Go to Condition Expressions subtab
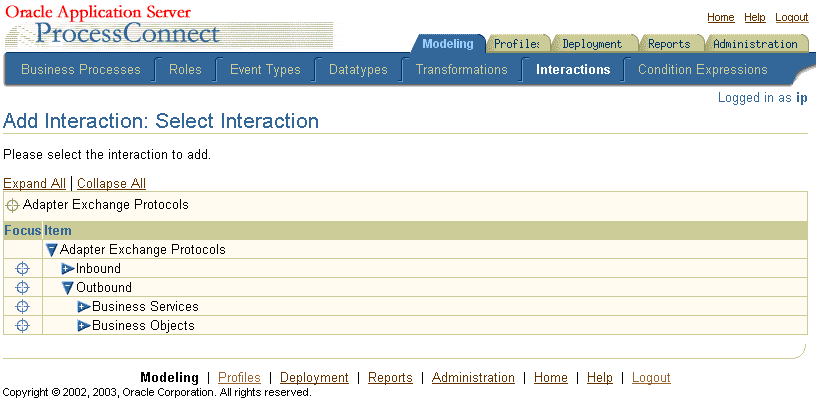The image size is (816, 402). [x=703, y=69]
